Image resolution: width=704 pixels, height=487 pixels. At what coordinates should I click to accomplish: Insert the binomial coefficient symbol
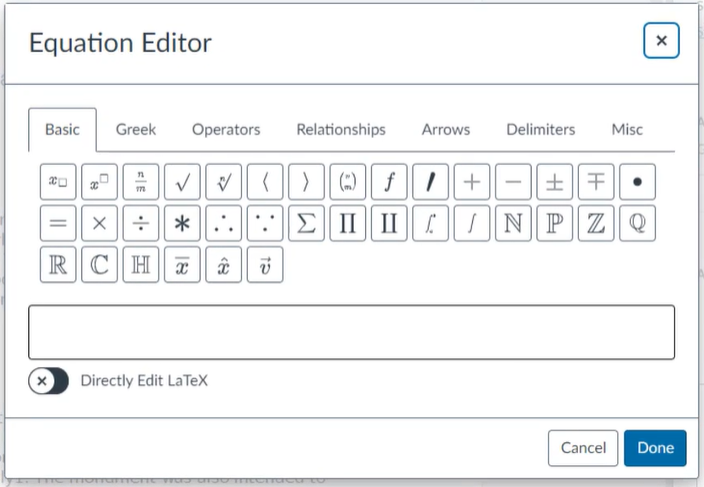coord(348,183)
